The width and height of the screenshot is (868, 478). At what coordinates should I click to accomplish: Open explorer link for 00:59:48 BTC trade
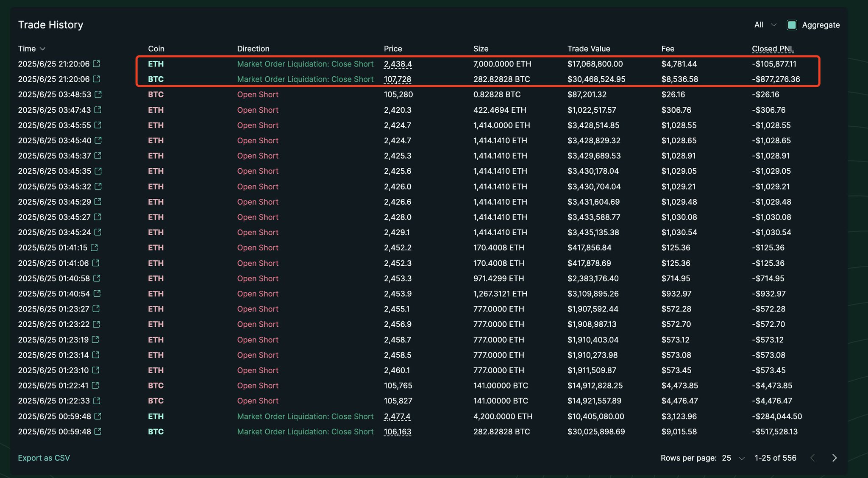(x=98, y=432)
